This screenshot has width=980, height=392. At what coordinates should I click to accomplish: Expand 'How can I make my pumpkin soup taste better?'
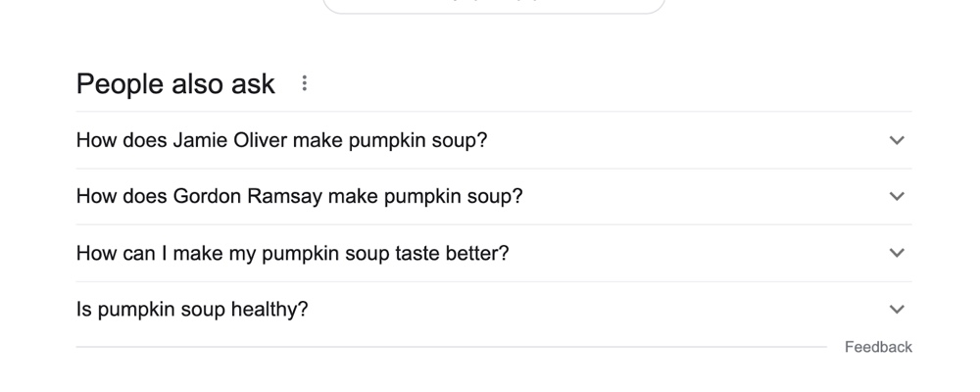[292, 253]
